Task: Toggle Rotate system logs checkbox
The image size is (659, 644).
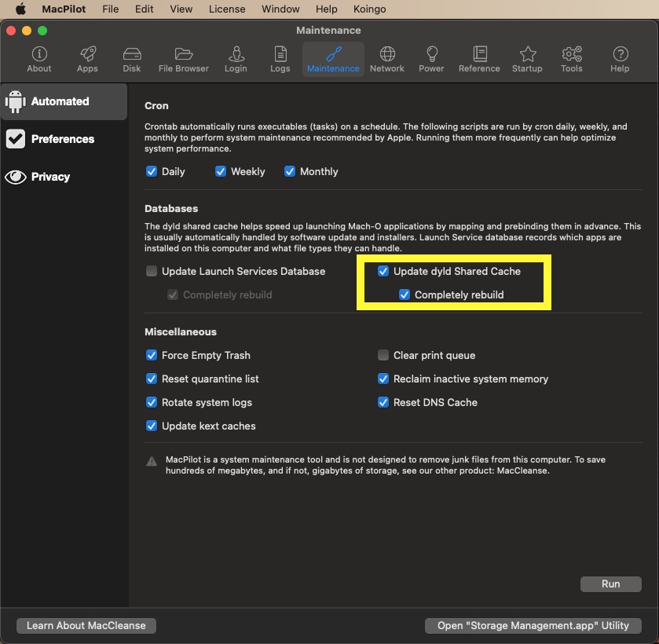Action: click(152, 402)
